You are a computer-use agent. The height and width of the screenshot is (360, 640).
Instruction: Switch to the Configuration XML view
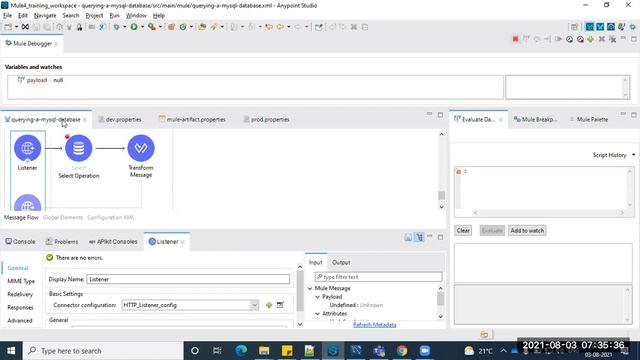click(111, 218)
